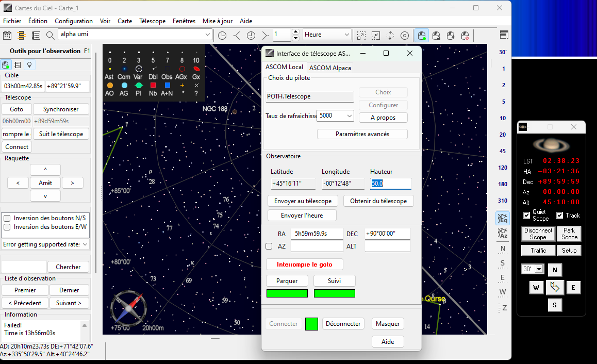The image size is (597, 364).
Task: Open the Télescope menu
Action: coord(152,21)
